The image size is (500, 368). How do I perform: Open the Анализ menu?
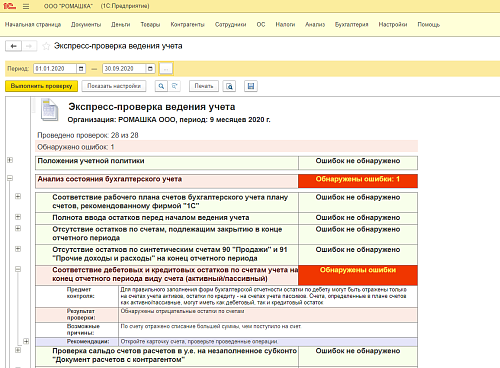point(315,24)
